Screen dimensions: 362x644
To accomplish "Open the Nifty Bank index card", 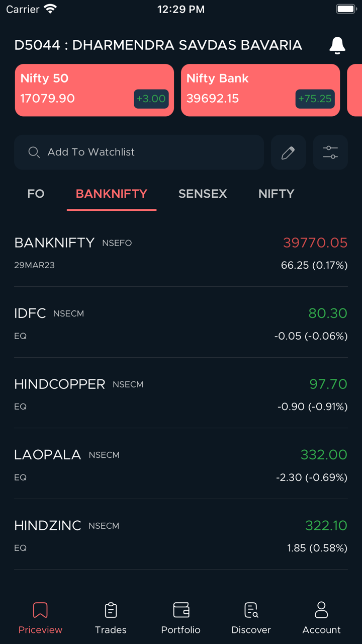I will [x=260, y=90].
